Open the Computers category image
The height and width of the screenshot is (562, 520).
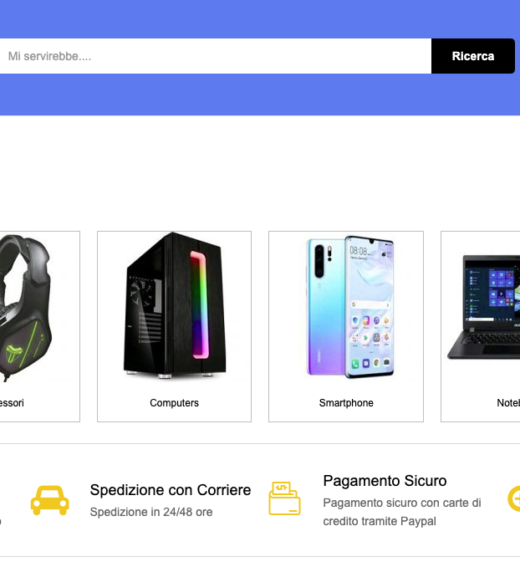pyautogui.click(x=175, y=306)
